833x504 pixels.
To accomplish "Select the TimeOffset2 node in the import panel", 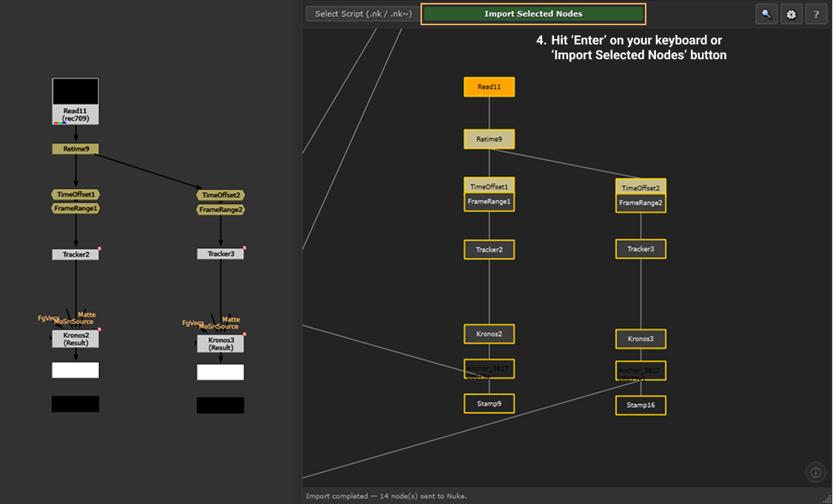I will pos(640,188).
